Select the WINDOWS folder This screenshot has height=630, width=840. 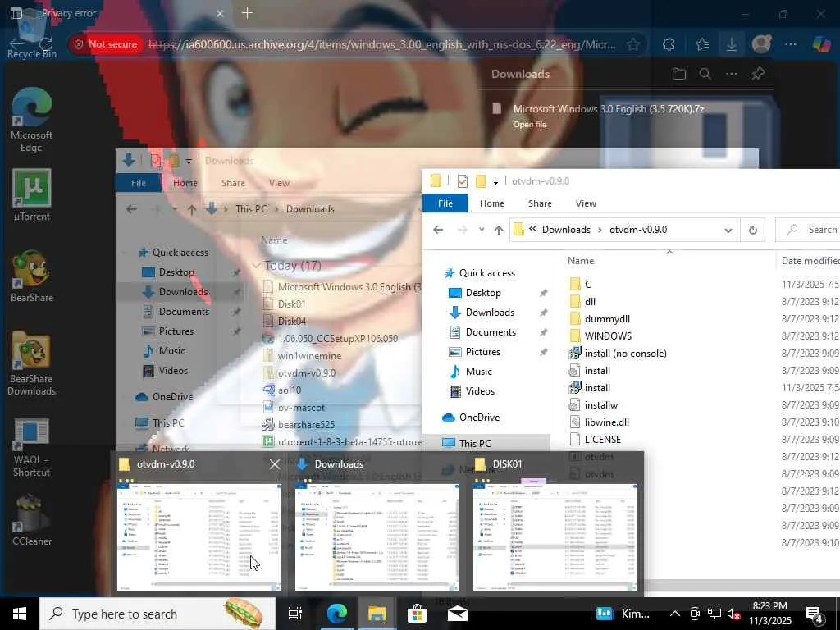608,336
